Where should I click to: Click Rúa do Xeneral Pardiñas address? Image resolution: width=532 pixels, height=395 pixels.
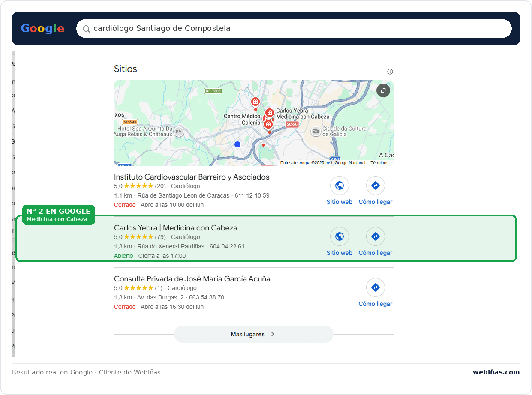pyautogui.click(x=171, y=246)
